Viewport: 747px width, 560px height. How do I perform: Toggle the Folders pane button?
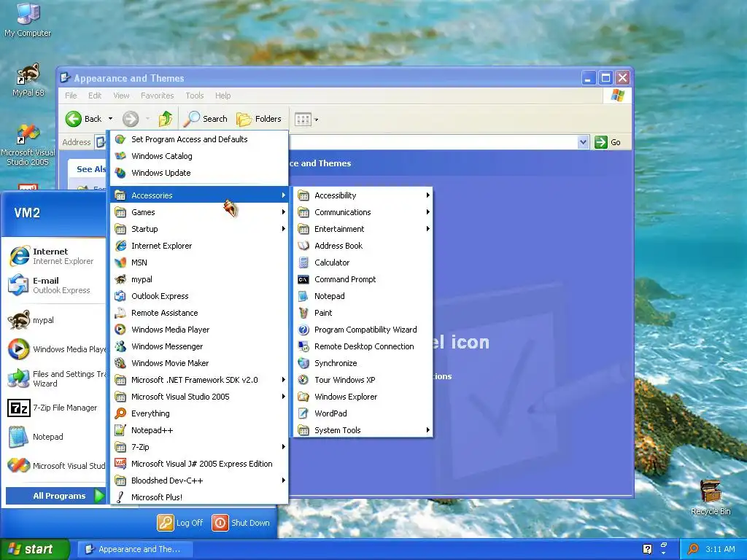(x=259, y=119)
